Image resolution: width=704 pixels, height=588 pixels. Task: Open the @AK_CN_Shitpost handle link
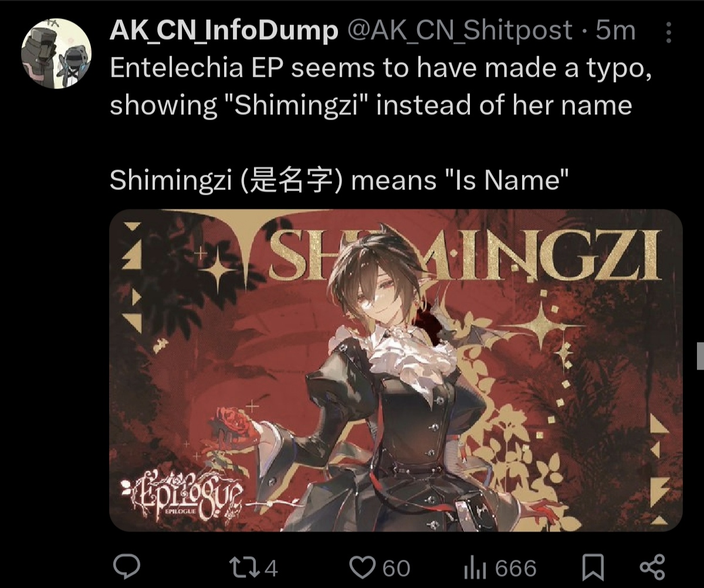point(461,31)
